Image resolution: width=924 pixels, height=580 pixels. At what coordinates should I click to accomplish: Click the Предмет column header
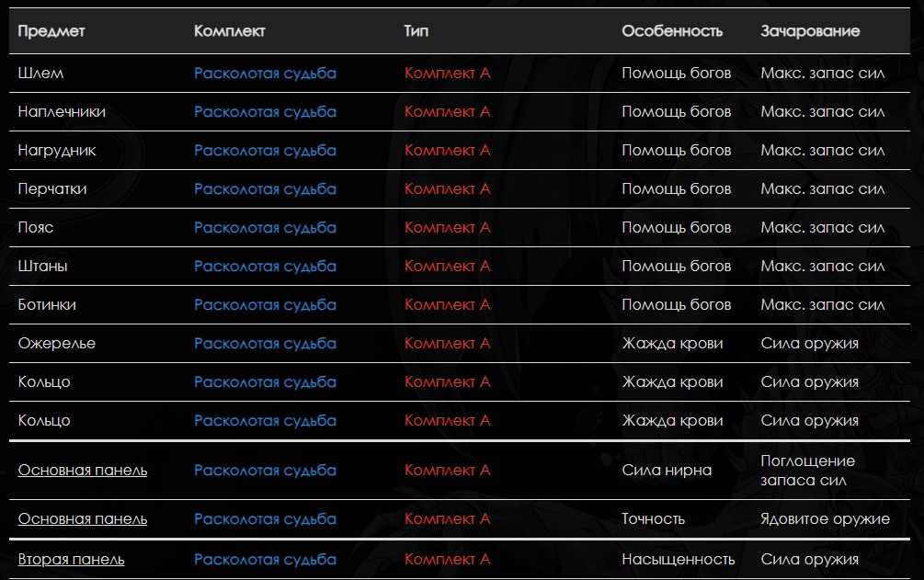(51, 31)
